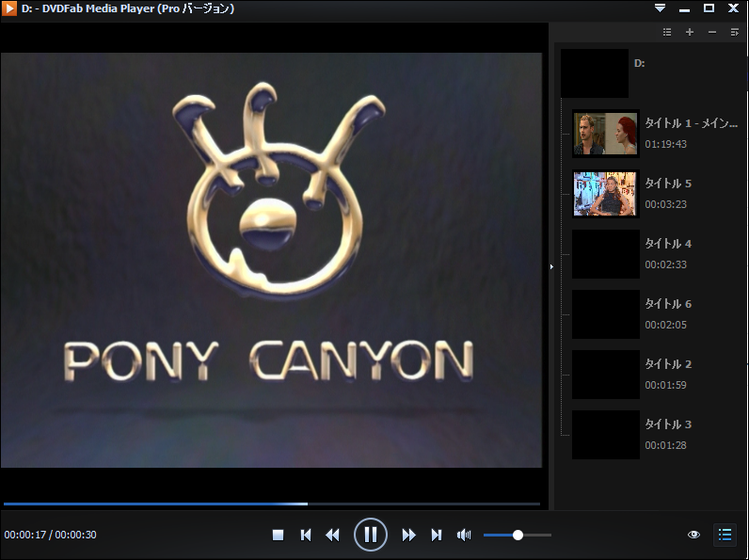Click the DVDFab orange app logo
Viewport: 749px width, 560px height.
tap(9, 8)
